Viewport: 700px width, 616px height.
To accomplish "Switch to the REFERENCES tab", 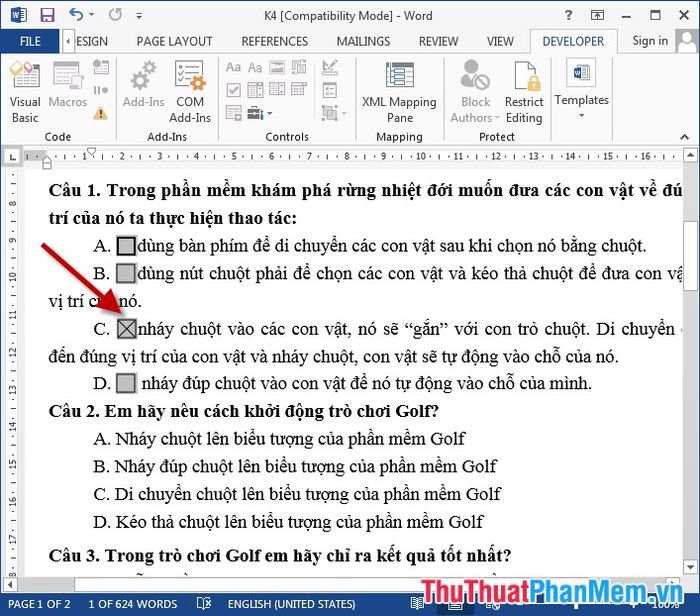I will click(x=277, y=41).
